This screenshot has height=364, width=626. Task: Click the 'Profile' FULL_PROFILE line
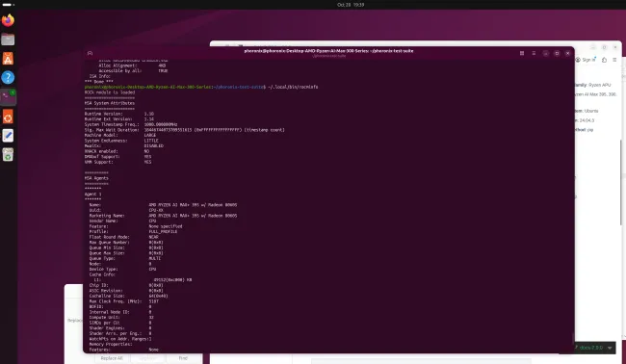133,231
